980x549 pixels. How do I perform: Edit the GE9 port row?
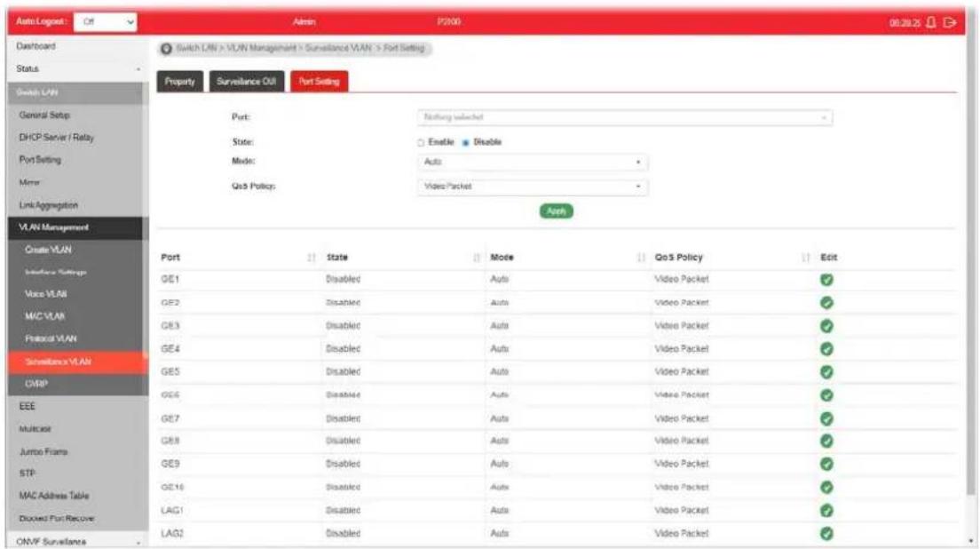point(826,464)
